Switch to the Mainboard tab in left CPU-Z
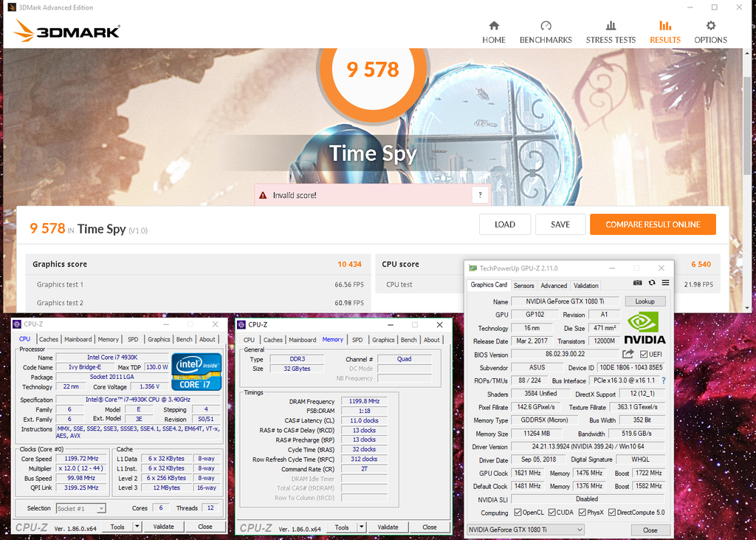 [x=78, y=339]
